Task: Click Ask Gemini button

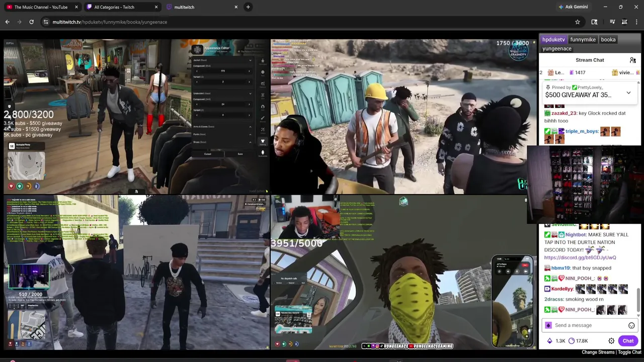Action: [x=573, y=7]
